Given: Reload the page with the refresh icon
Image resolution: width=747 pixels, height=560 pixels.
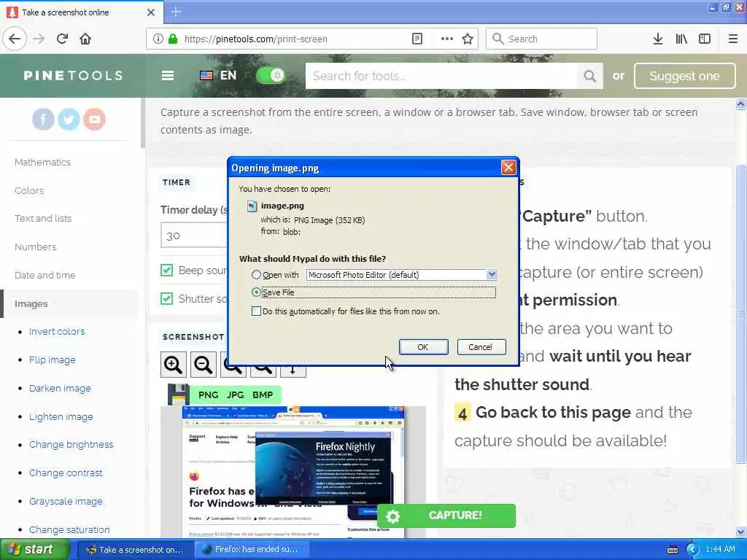Looking at the screenshot, I should (x=62, y=39).
